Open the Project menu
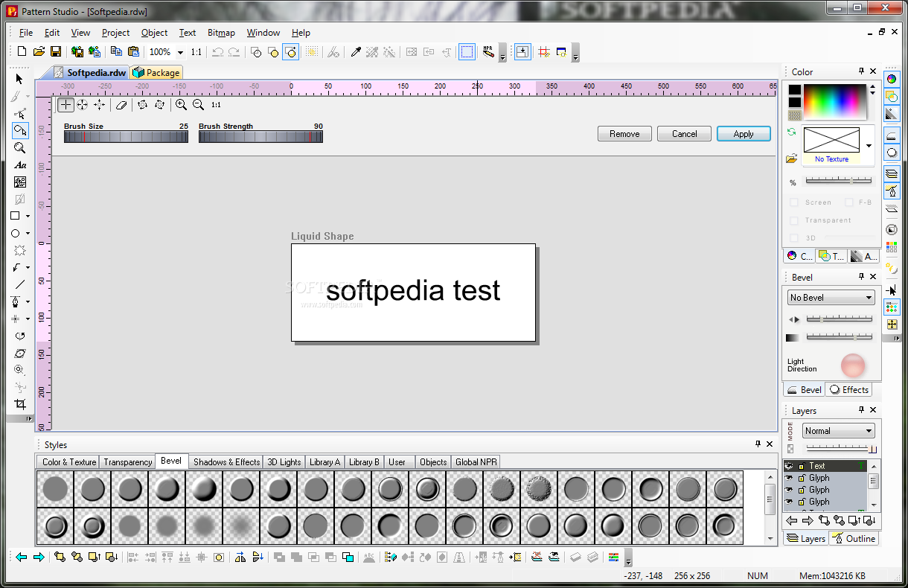This screenshot has height=588, width=908. pos(116,33)
